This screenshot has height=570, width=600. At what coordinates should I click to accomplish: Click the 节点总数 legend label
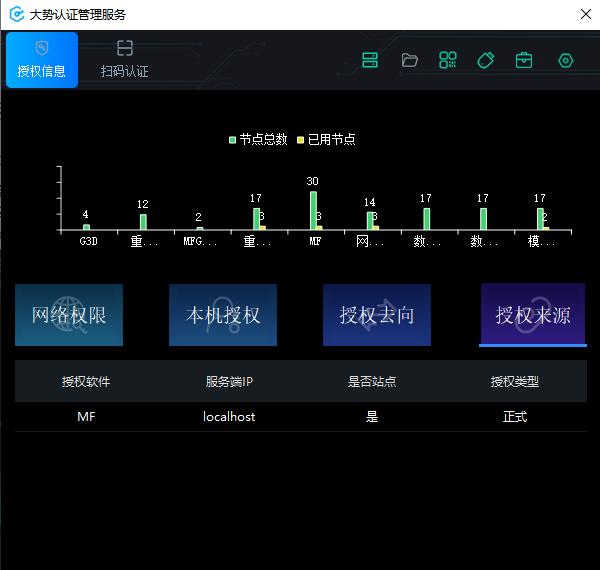(263, 139)
